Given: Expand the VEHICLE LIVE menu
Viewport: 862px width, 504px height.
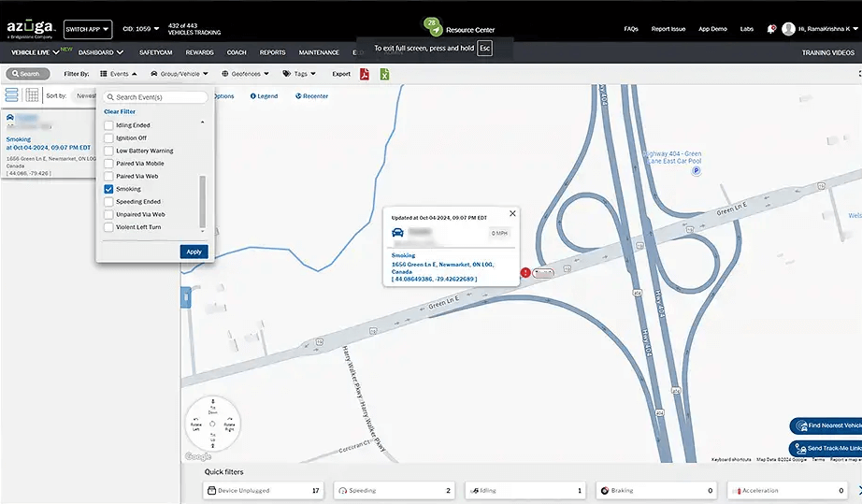Looking at the screenshot, I should tap(36, 52).
